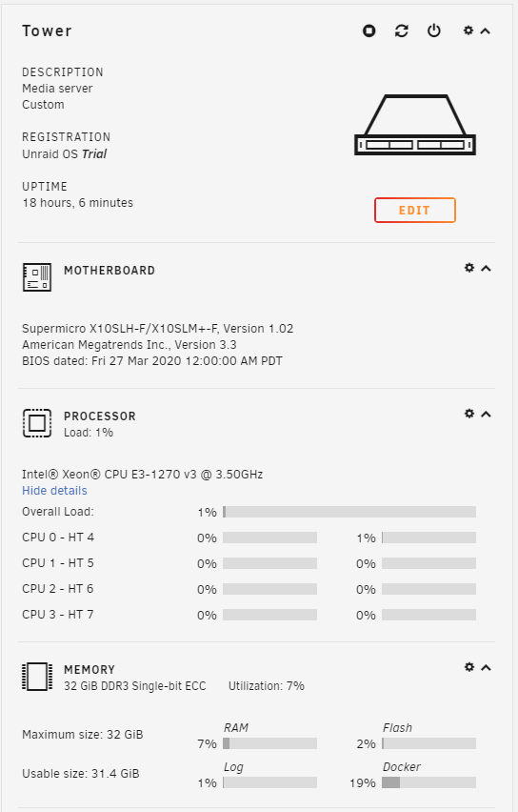The width and height of the screenshot is (518, 812).
Task: Click the processor chip icon
Action: [37, 423]
